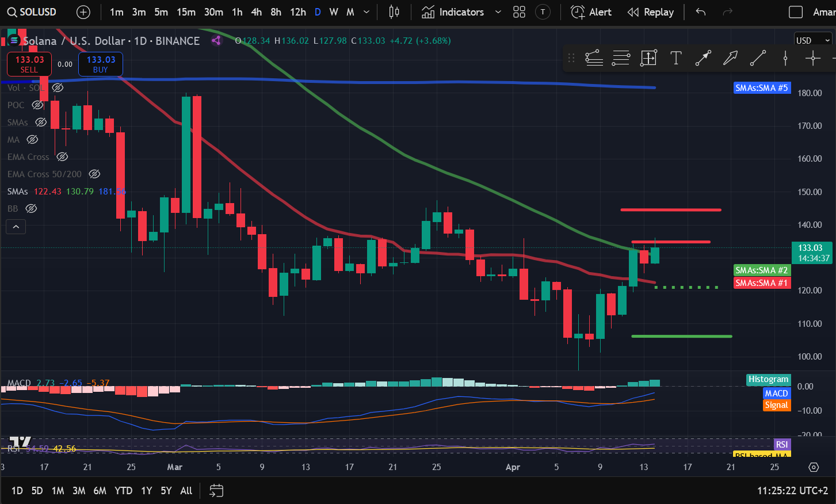Unhide the greyed-out SMAs indicator
836x504 pixels.
41,122
